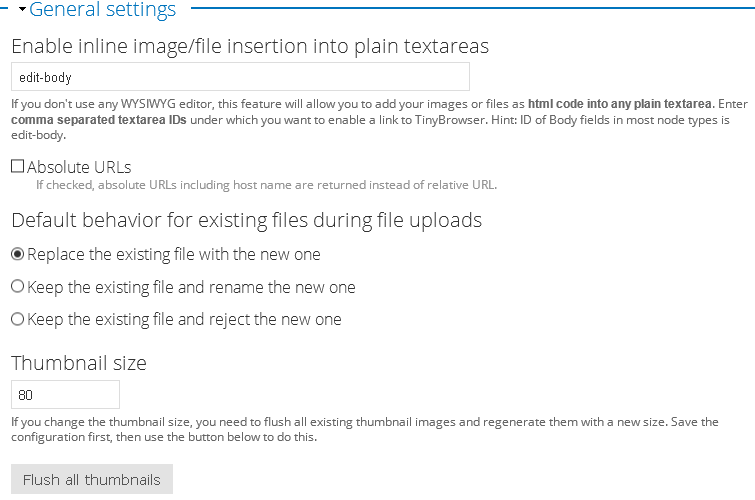Choose the keep and rename radio button
Screen dimensions: 755x500
(17, 287)
